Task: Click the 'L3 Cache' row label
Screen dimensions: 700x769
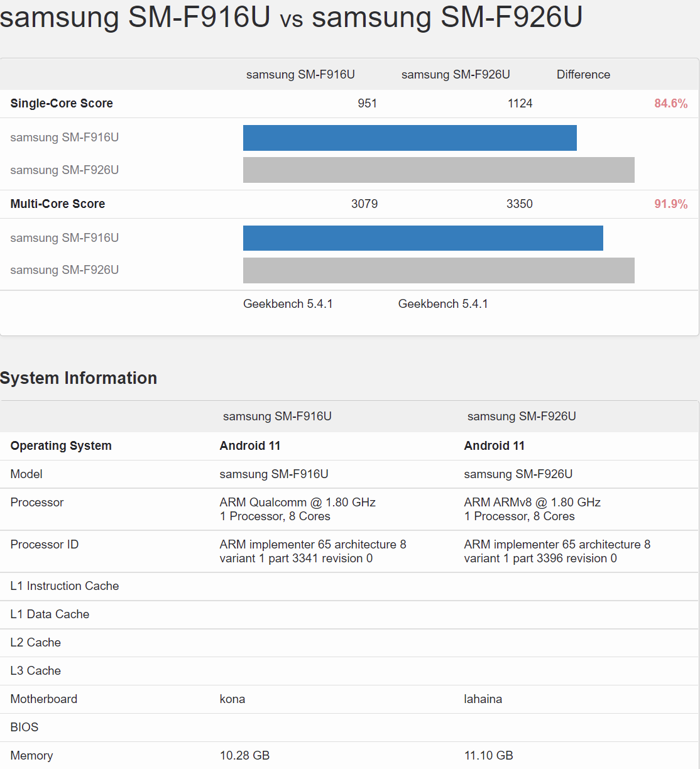Action: (36, 671)
